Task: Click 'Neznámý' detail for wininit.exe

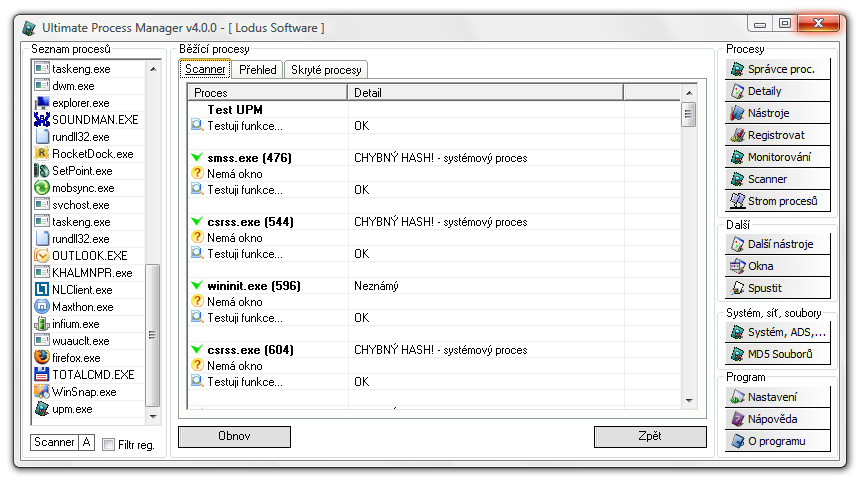Action: (x=376, y=286)
